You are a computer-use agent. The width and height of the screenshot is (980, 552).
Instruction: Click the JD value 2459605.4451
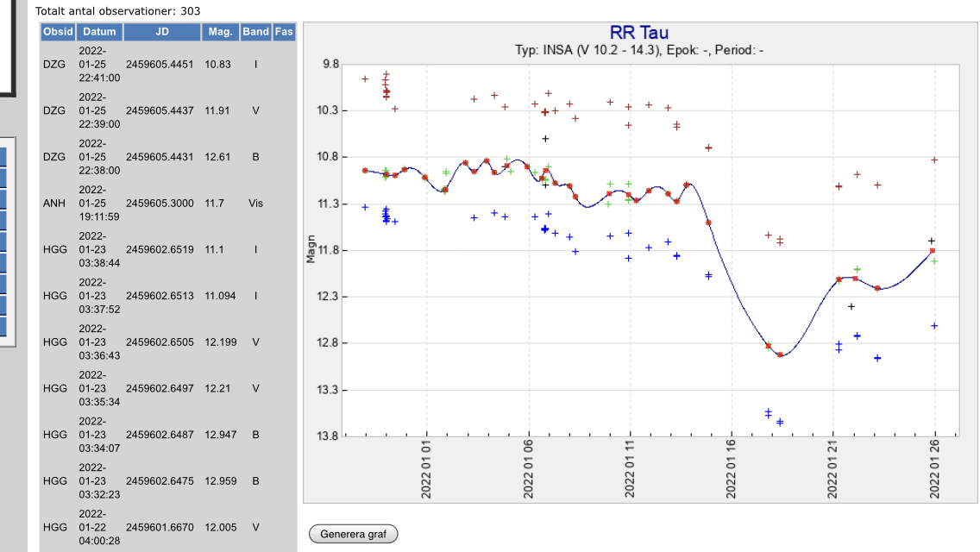tap(159, 64)
